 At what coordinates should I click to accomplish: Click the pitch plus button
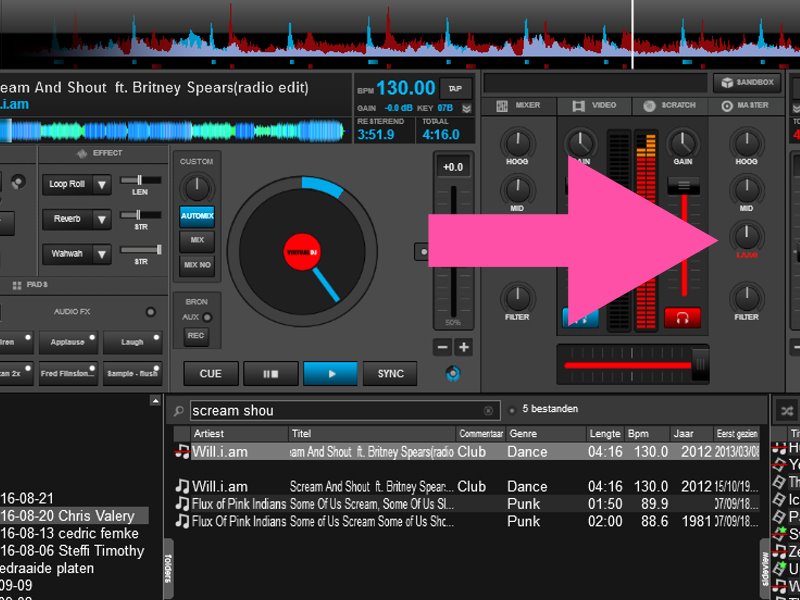pos(464,347)
